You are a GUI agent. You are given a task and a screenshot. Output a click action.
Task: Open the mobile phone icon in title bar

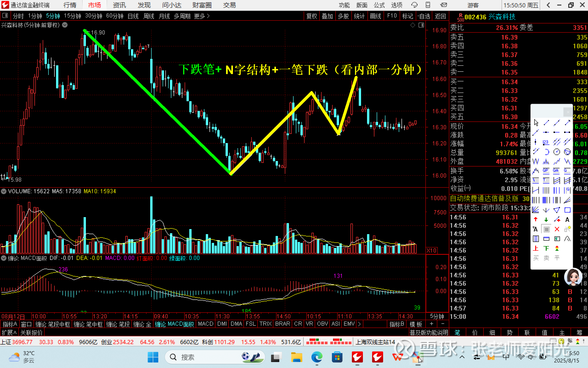[428, 5]
